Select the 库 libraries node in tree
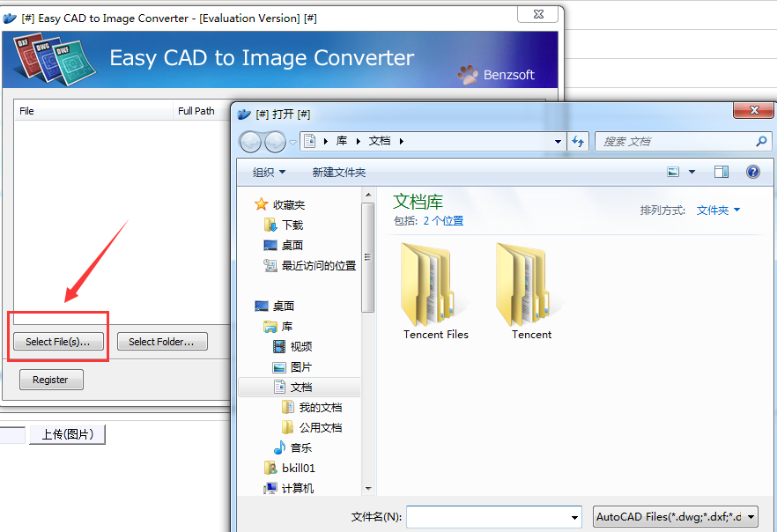 tap(278, 327)
